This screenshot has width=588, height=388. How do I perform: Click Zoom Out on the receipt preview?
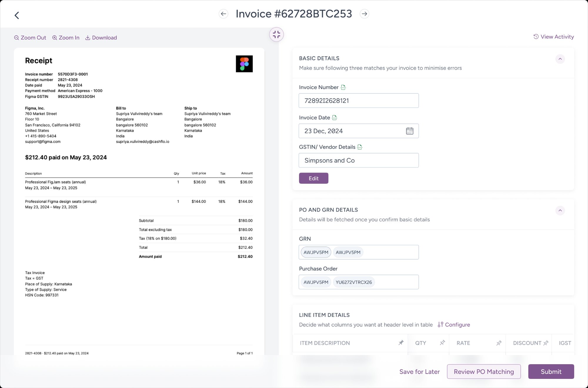click(x=30, y=38)
